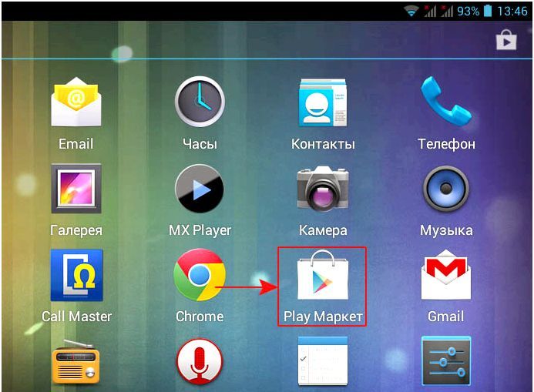The height and width of the screenshot is (392, 534).
Task: Tap the Play Store shortcut in top bar
Action: click(x=506, y=40)
